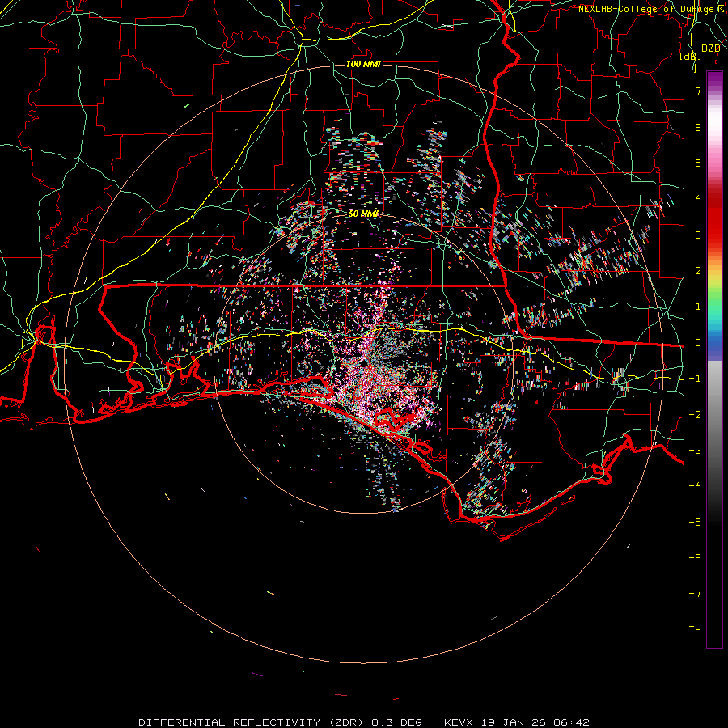The height and width of the screenshot is (728, 728).
Task: Click the "2" tick label on the scale
Action: (698, 271)
